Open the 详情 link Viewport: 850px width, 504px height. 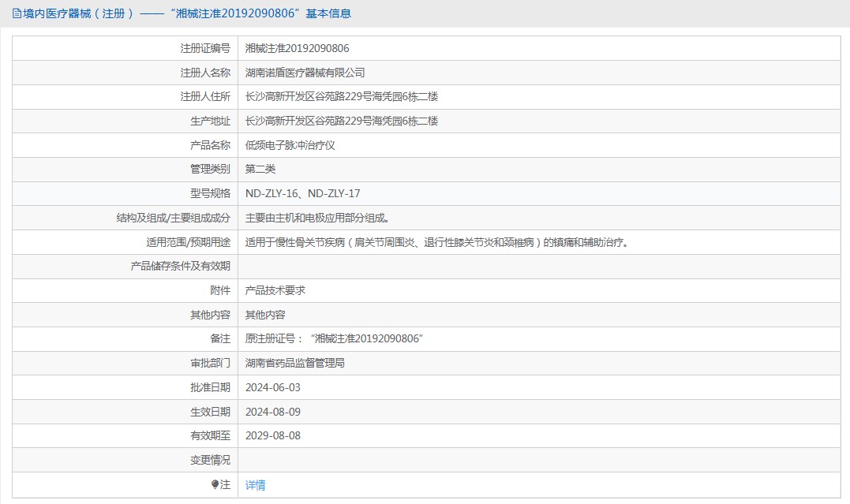256,485
